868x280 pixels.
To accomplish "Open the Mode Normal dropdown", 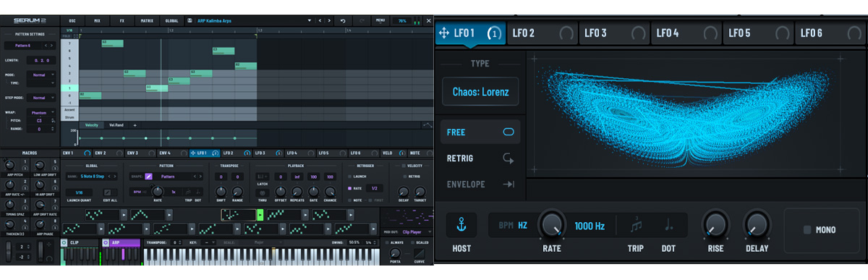I will 41,75.
